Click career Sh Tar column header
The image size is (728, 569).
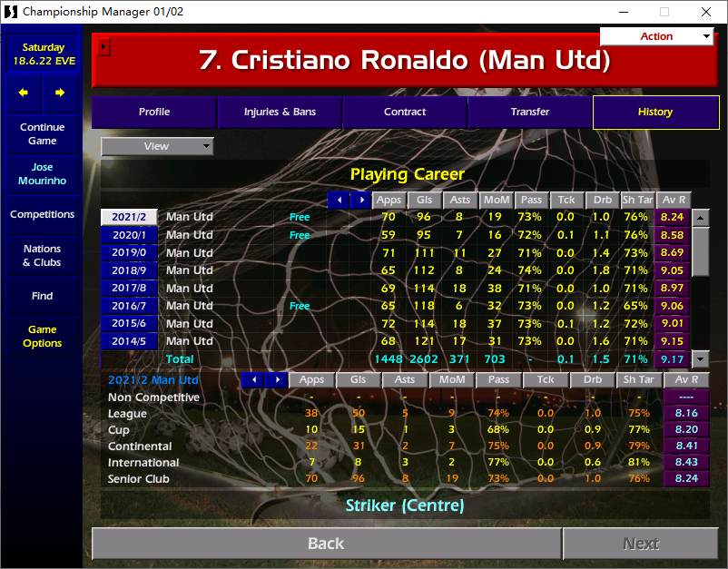(x=637, y=200)
